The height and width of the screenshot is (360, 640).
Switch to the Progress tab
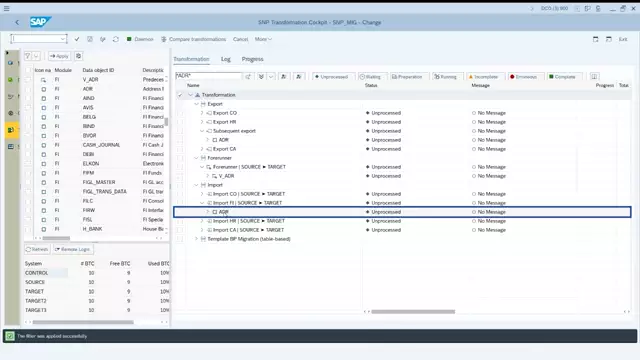pos(252,59)
